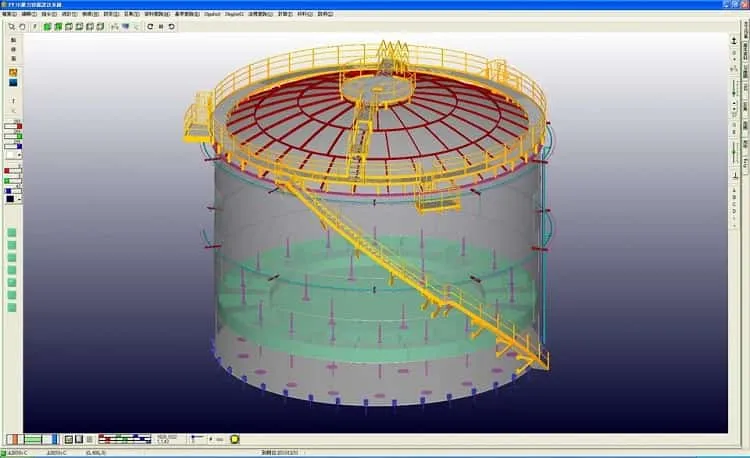Open the white color dropdown in left panel

[x=13, y=155]
